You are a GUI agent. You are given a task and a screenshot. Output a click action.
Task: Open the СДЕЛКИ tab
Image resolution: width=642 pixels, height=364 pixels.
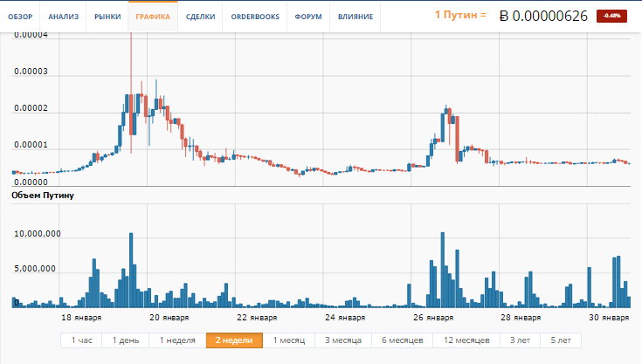point(200,17)
